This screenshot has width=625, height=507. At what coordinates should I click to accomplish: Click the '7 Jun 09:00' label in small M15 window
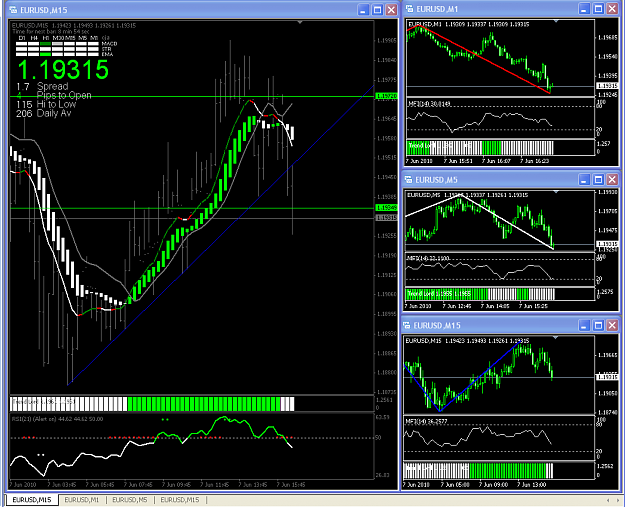click(x=493, y=485)
